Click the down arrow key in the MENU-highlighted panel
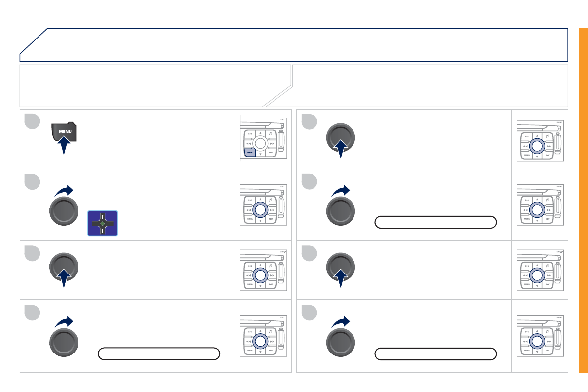The image size is (588, 392). [x=261, y=154]
